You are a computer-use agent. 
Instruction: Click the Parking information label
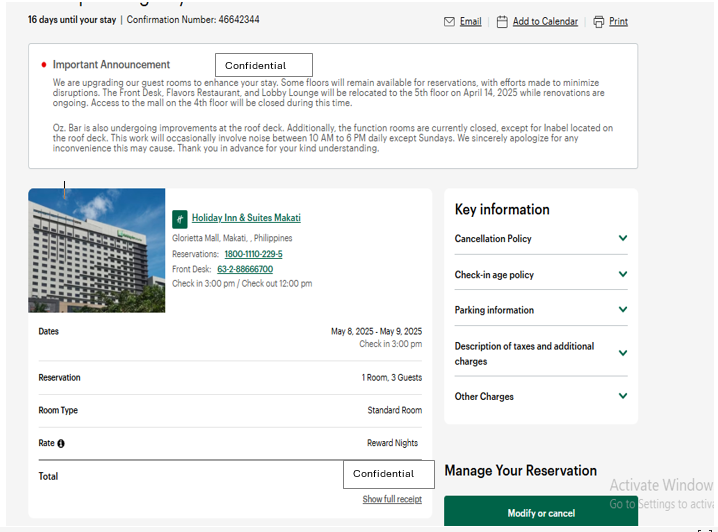pos(494,310)
